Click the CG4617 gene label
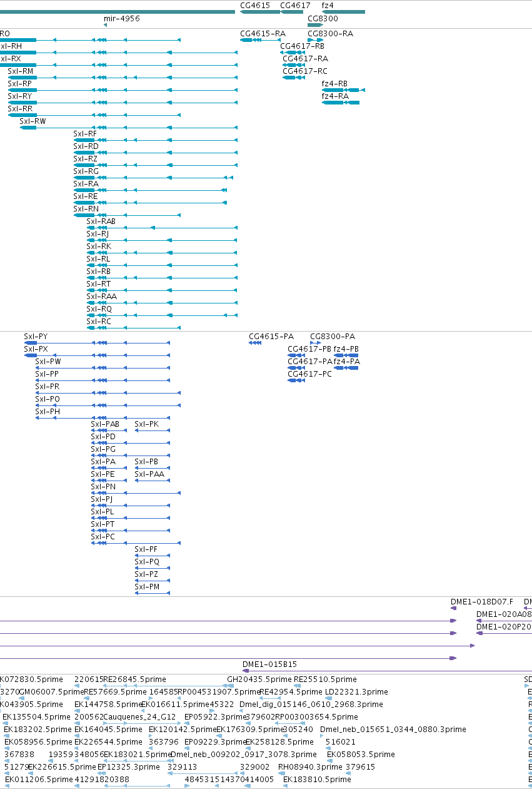 (295, 5)
